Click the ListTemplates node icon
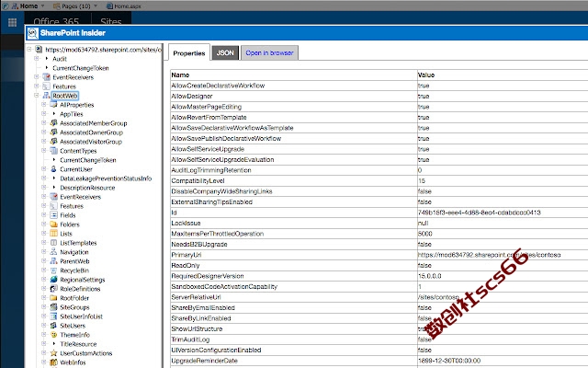The image size is (588, 368). click(53, 243)
